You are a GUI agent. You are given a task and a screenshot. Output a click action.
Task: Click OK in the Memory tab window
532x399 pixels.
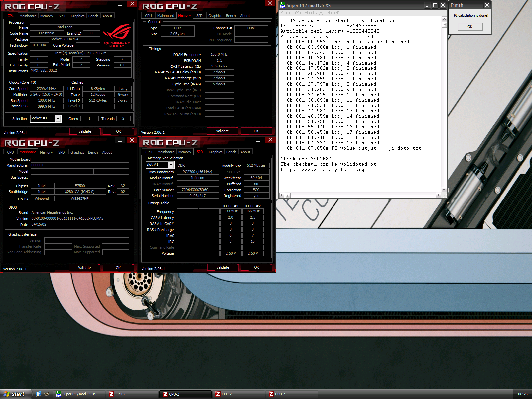(256, 131)
